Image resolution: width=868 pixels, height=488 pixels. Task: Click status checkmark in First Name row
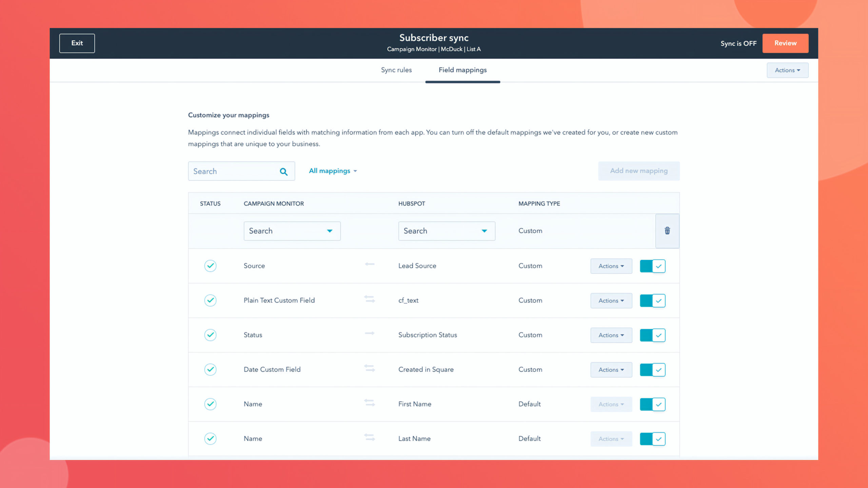tap(210, 404)
